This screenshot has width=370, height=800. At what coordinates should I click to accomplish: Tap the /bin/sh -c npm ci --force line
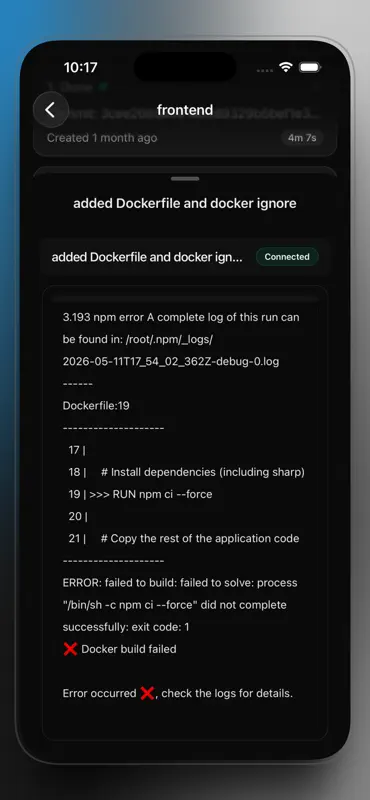[x=175, y=605]
